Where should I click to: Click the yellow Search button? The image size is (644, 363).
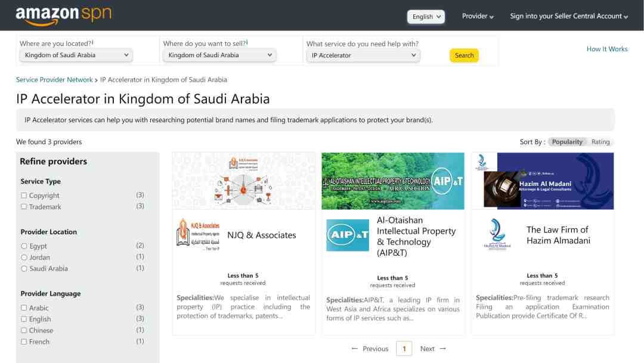coord(464,55)
